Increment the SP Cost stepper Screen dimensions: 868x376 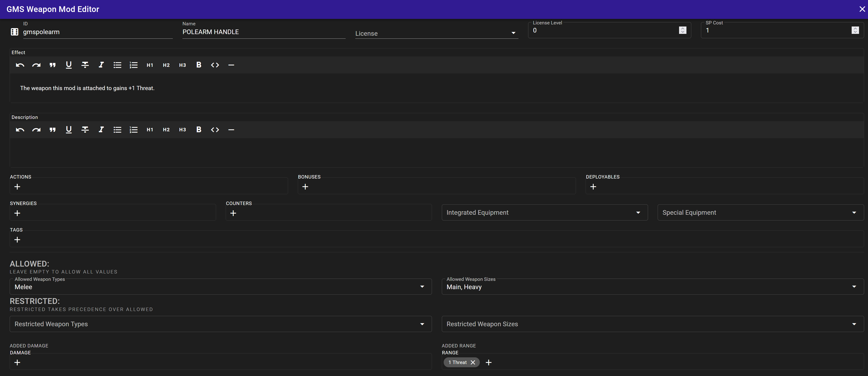pyautogui.click(x=856, y=28)
